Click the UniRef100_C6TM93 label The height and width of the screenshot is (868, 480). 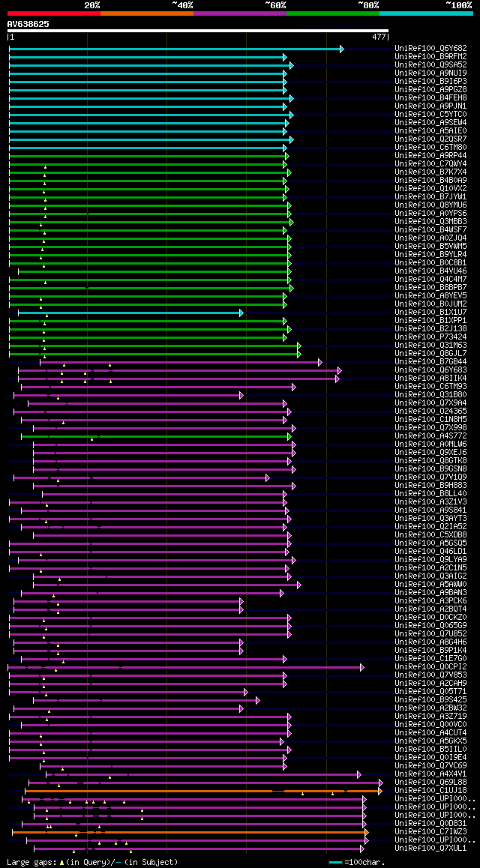(x=430, y=387)
